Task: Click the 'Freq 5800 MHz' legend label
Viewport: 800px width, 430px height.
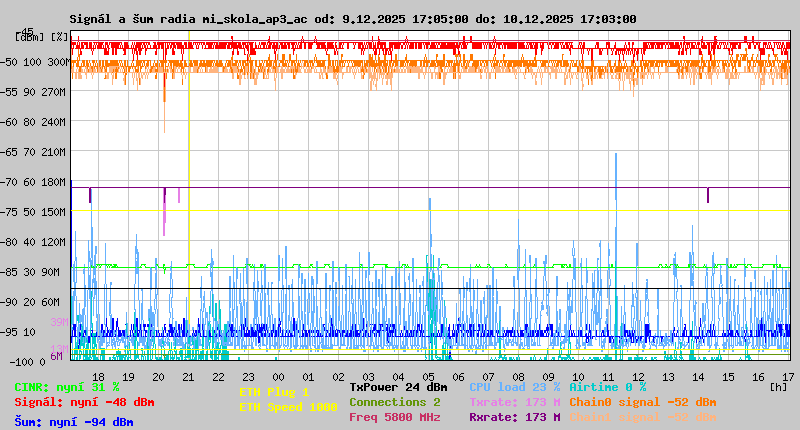Action: click(395, 417)
